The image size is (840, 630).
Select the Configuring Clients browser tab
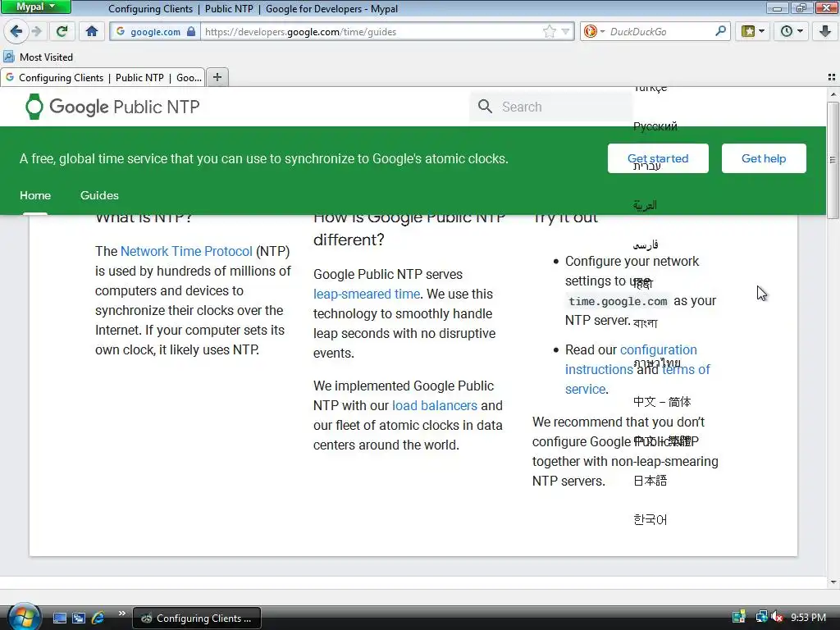(x=103, y=78)
